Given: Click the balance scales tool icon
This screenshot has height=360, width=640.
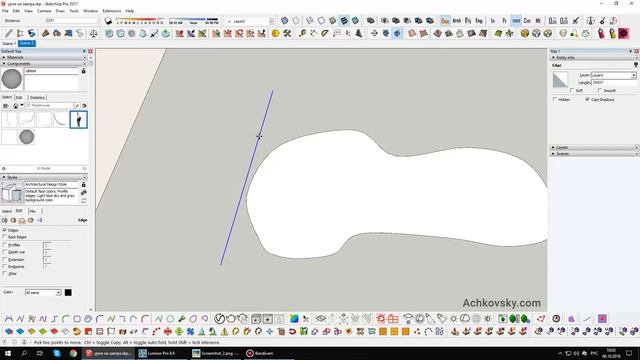Looking at the screenshot, I should (94, 33).
